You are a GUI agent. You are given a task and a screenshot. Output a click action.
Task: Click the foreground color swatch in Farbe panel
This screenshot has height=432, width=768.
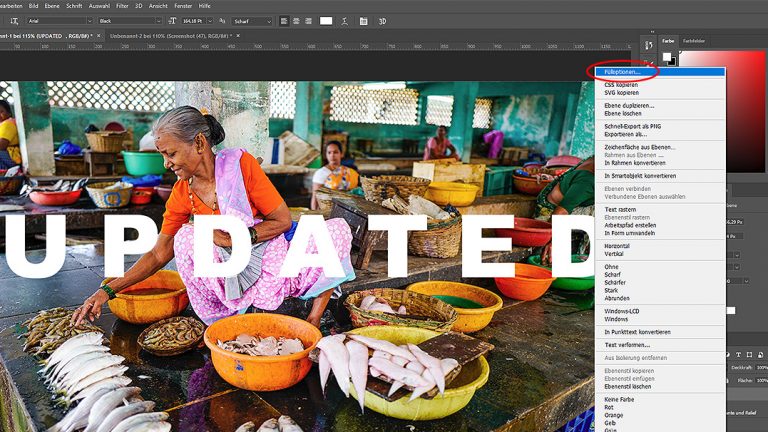(667, 57)
